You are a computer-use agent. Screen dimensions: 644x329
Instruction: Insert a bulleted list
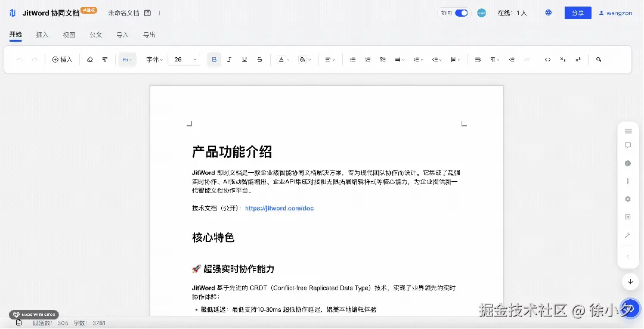(x=352, y=60)
